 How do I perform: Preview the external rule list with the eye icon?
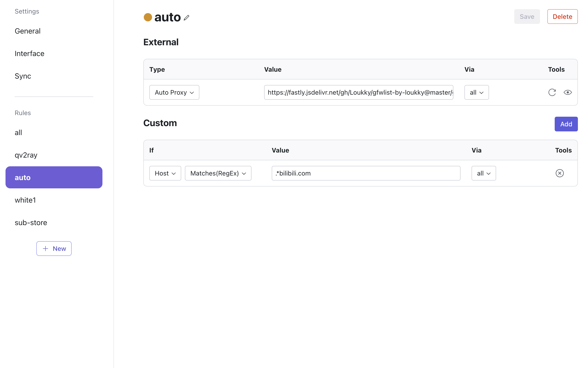(568, 92)
